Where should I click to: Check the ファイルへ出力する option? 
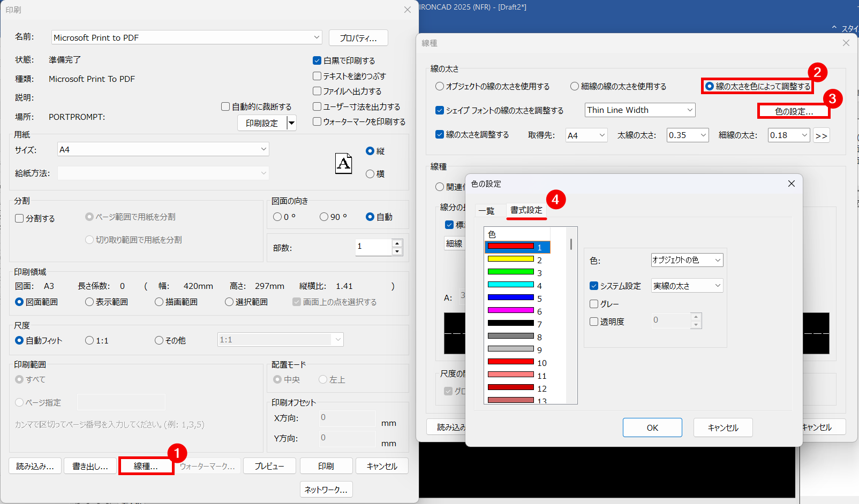[317, 91]
